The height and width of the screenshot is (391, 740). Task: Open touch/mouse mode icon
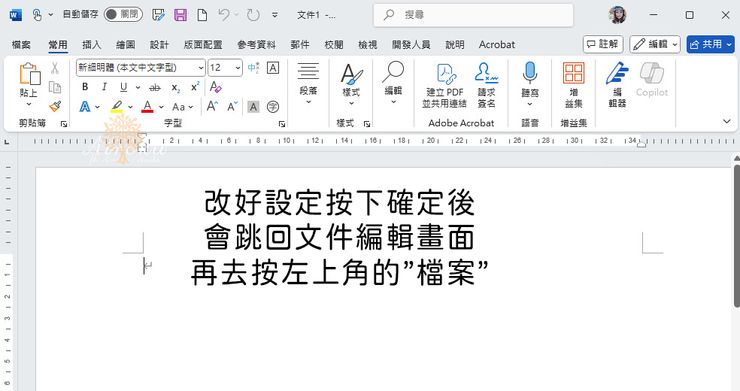tap(37, 15)
